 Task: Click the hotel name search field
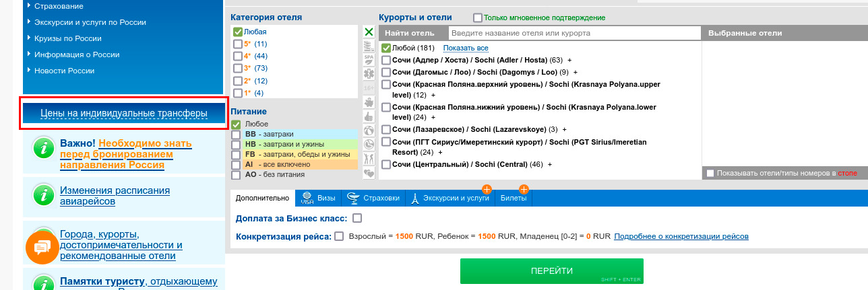click(x=574, y=33)
